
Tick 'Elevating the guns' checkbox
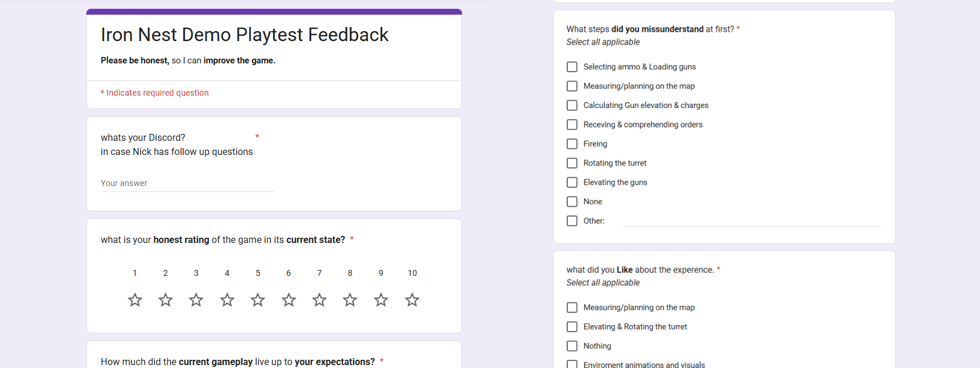(x=572, y=183)
